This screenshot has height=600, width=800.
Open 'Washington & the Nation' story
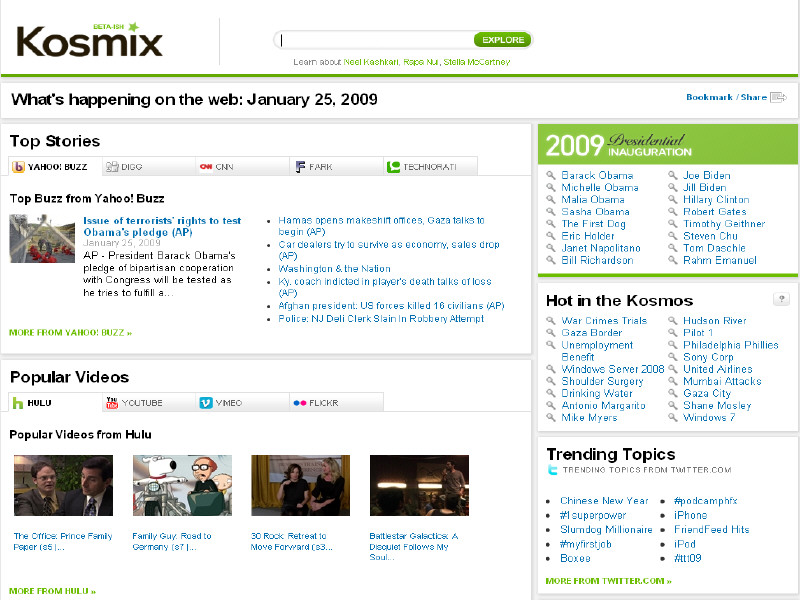click(334, 268)
